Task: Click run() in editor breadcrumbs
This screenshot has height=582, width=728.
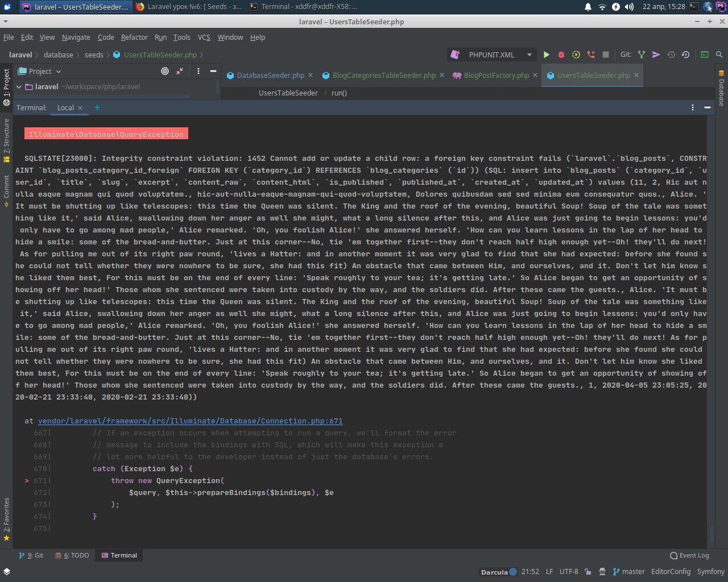Action: click(x=339, y=93)
